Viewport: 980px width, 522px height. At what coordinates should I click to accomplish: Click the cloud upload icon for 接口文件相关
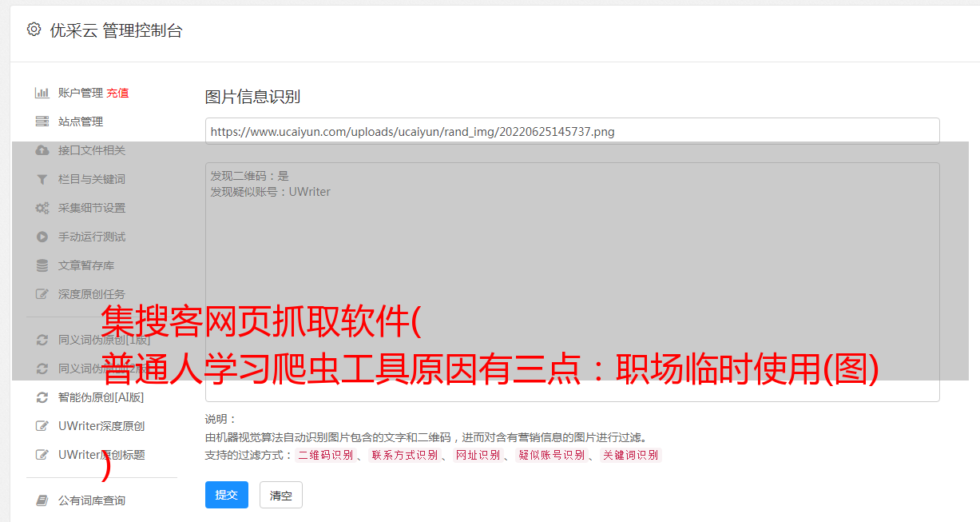pyautogui.click(x=42, y=150)
